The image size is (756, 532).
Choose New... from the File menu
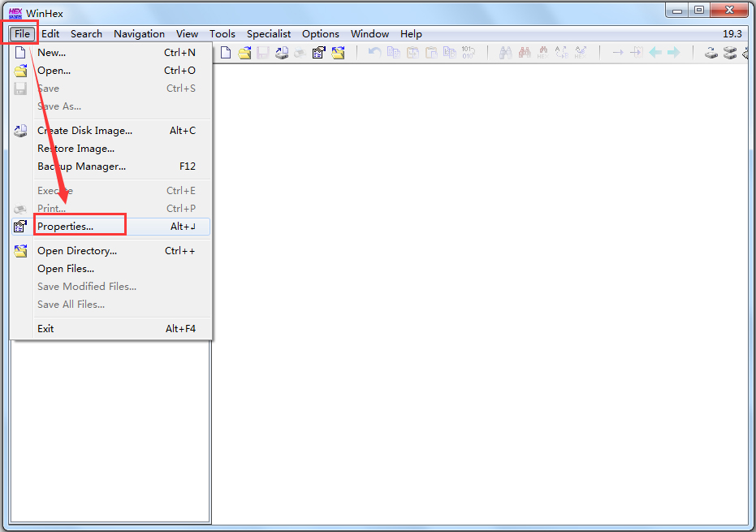pyautogui.click(x=111, y=53)
